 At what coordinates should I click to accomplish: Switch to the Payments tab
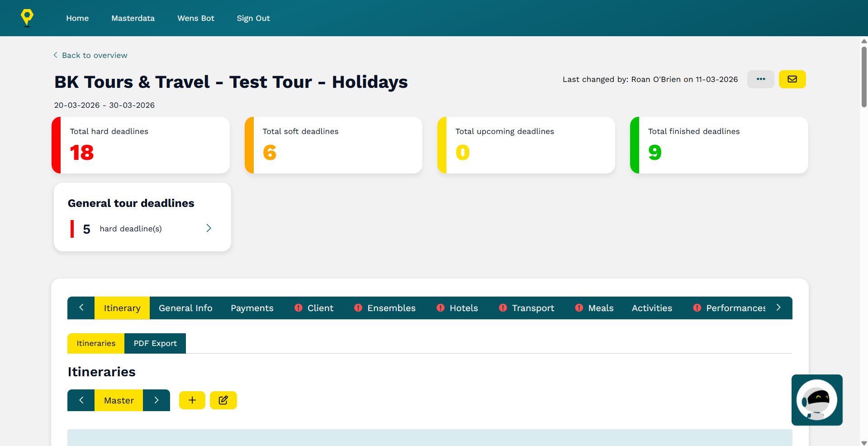pyautogui.click(x=252, y=308)
